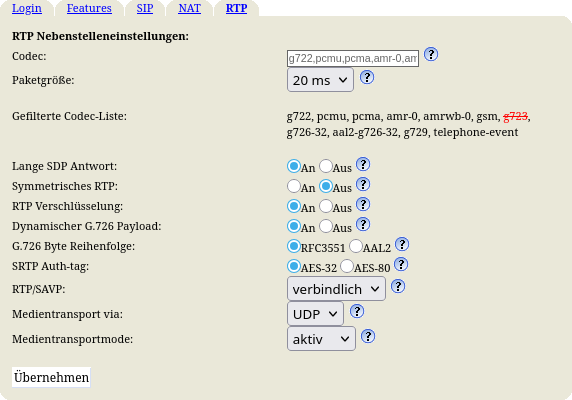572x400 pixels.
Task: Open help icon next to Codec field
Action: pos(431,54)
